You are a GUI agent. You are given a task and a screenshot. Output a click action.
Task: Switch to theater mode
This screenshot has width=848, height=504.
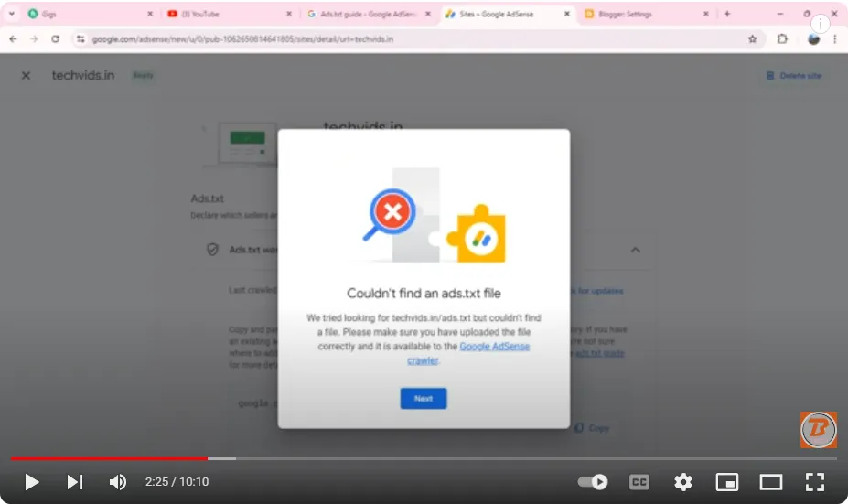(770, 482)
